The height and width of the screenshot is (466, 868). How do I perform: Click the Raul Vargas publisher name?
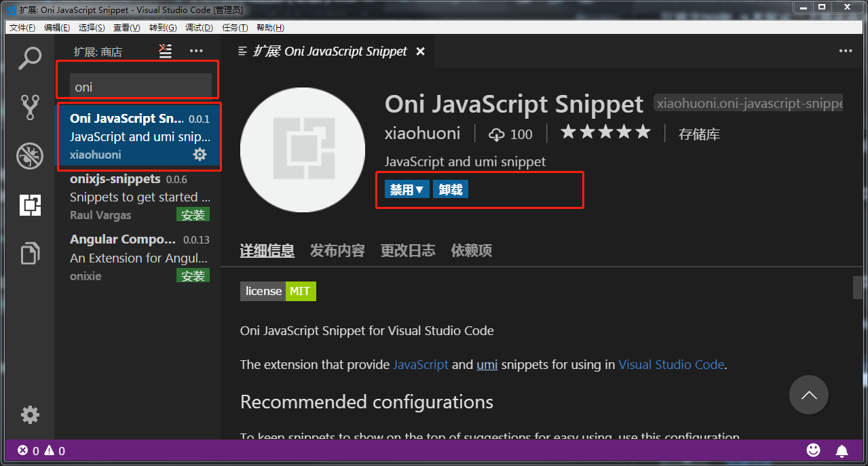tap(100, 215)
